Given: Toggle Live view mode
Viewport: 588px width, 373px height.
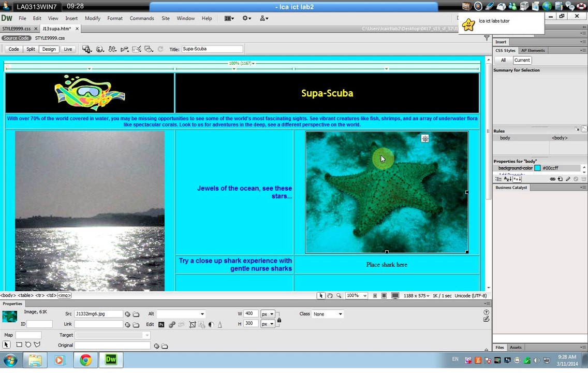Looking at the screenshot, I should coord(68,49).
